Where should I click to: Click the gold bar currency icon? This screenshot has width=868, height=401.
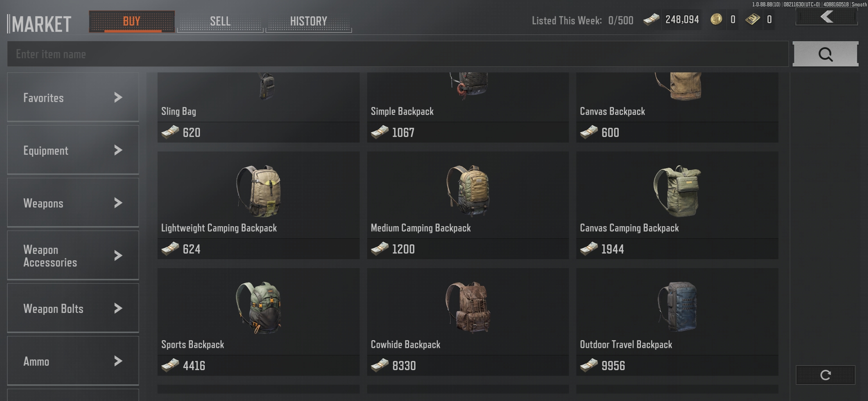click(753, 19)
